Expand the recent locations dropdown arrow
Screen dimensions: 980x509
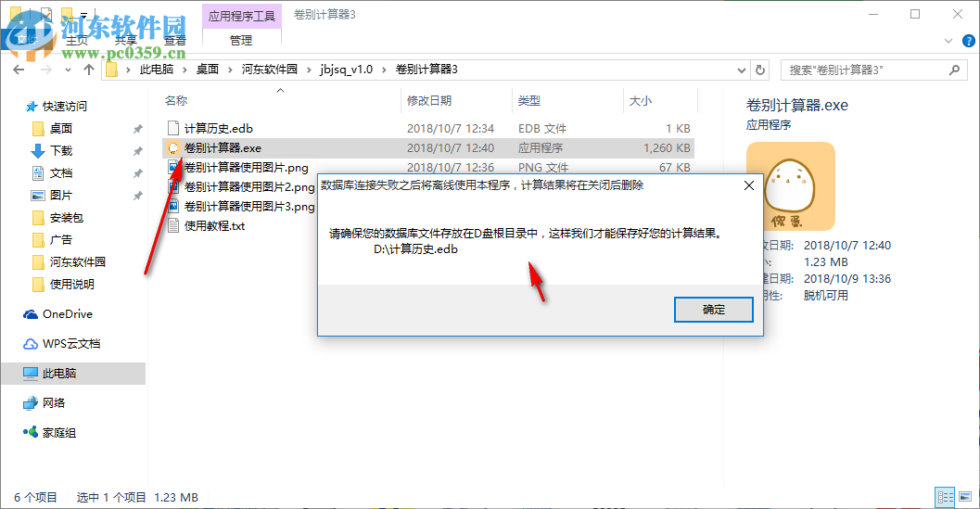[x=68, y=70]
